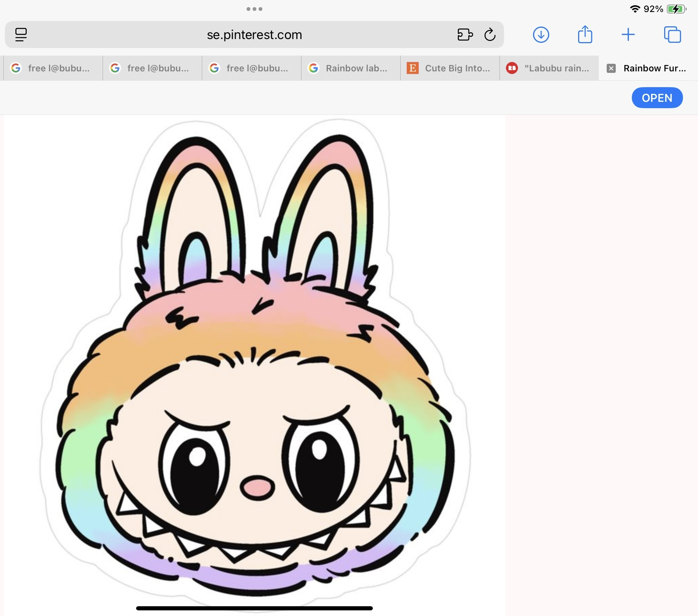This screenshot has width=698, height=616.
Task: Tap the three-dot multitasking menu
Action: tap(254, 9)
